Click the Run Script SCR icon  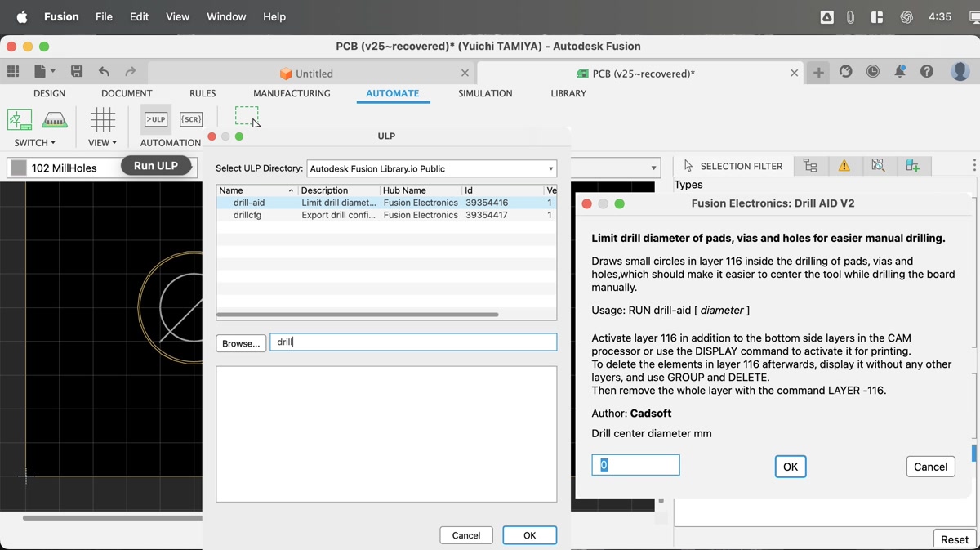(x=191, y=119)
